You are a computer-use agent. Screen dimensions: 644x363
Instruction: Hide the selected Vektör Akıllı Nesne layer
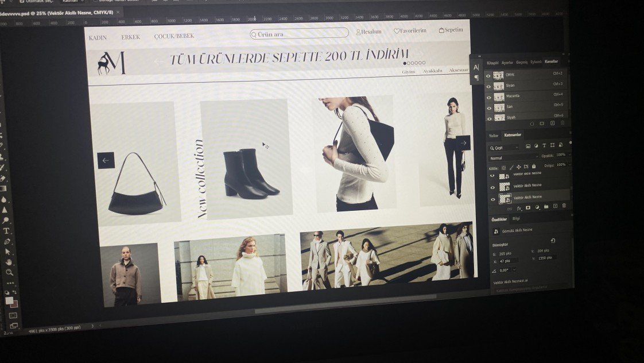492,199
